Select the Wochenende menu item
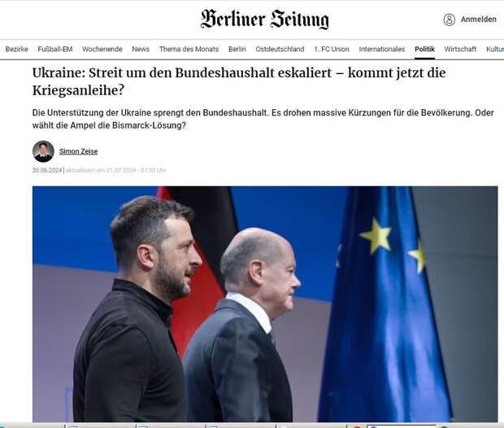Screen dimensions: 504x428 [102, 50]
